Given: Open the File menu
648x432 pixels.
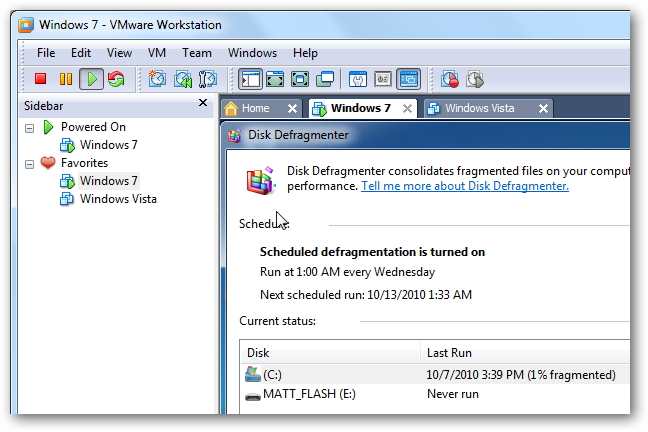Looking at the screenshot, I should (46, 53).
